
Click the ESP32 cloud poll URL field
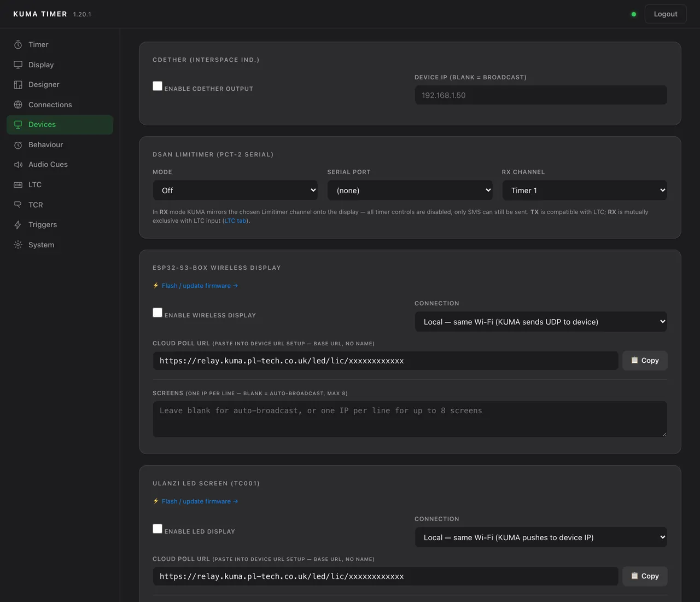coord(386,361)
